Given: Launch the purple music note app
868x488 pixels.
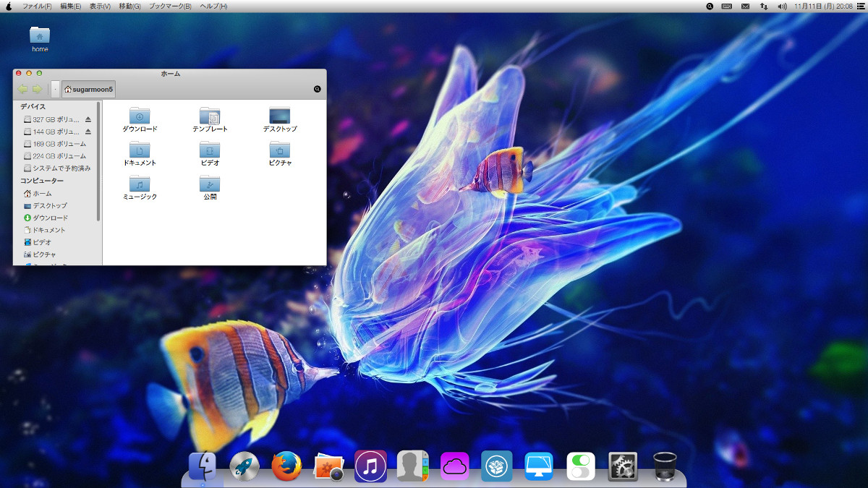Looking at the screenshot, I should pyautogui.click(x=370, y=466).
